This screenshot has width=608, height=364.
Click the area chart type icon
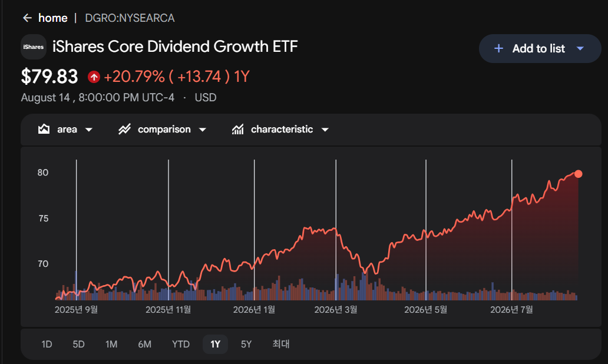click(44, 129)
